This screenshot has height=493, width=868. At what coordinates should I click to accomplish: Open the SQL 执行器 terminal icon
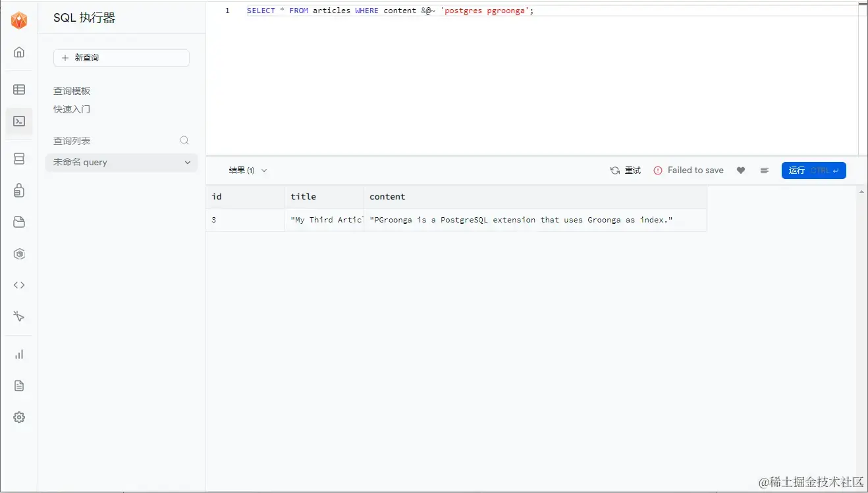point(18,122)
